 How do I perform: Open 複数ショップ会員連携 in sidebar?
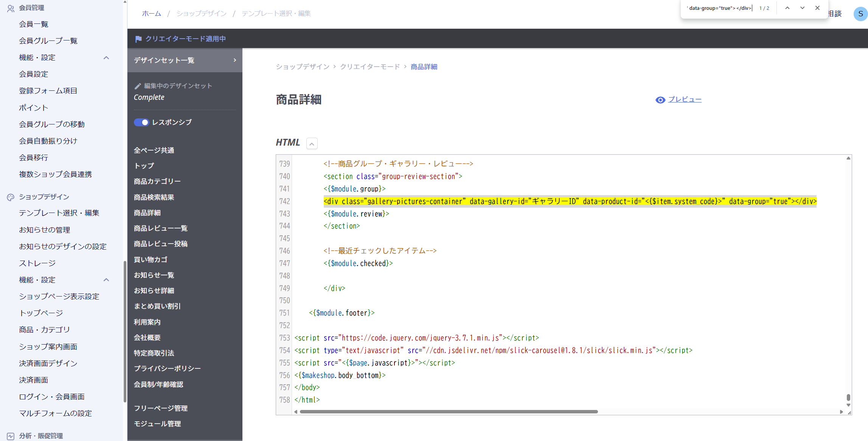click(56, 174)
